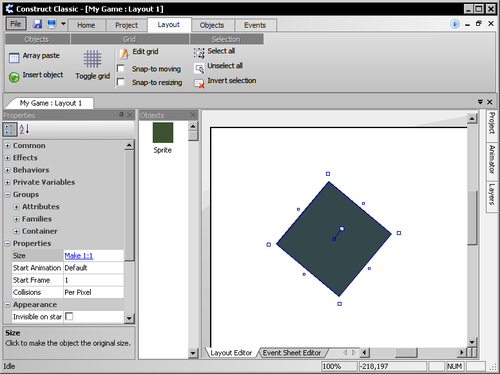Click the sprite's top rotation handle
This screenshot has height=374, width=500.
tap(328, 174)
